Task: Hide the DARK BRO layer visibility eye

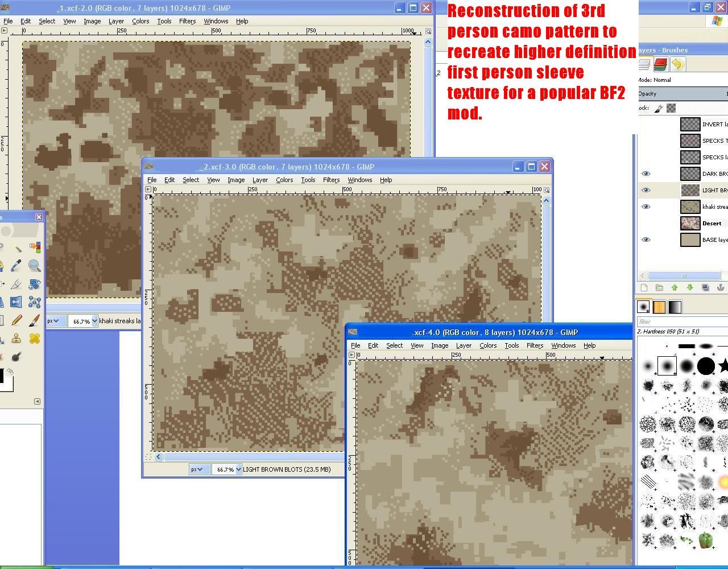Action: tap(646, 174)
